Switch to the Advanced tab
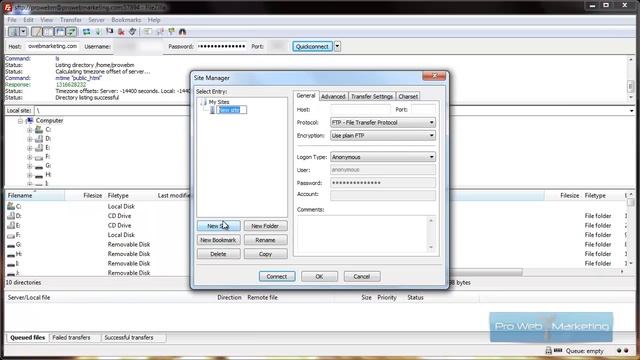 [333, 96]
